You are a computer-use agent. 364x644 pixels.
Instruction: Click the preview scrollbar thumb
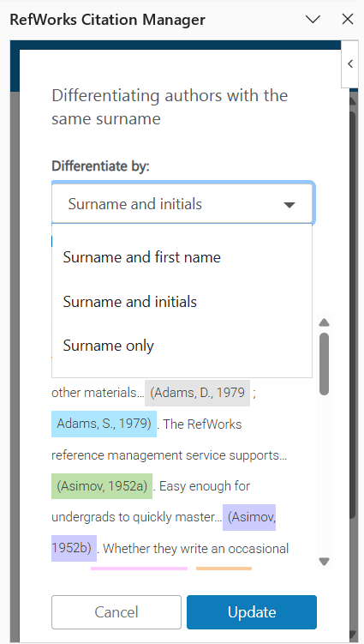(x=325, y=364)
